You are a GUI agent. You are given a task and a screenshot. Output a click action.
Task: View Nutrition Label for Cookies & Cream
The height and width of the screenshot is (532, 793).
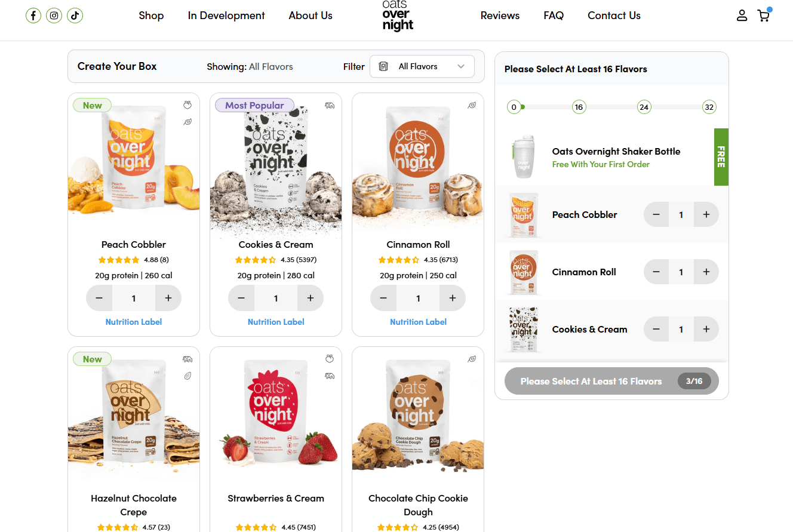pyautogui.click(x=276, y=322)
